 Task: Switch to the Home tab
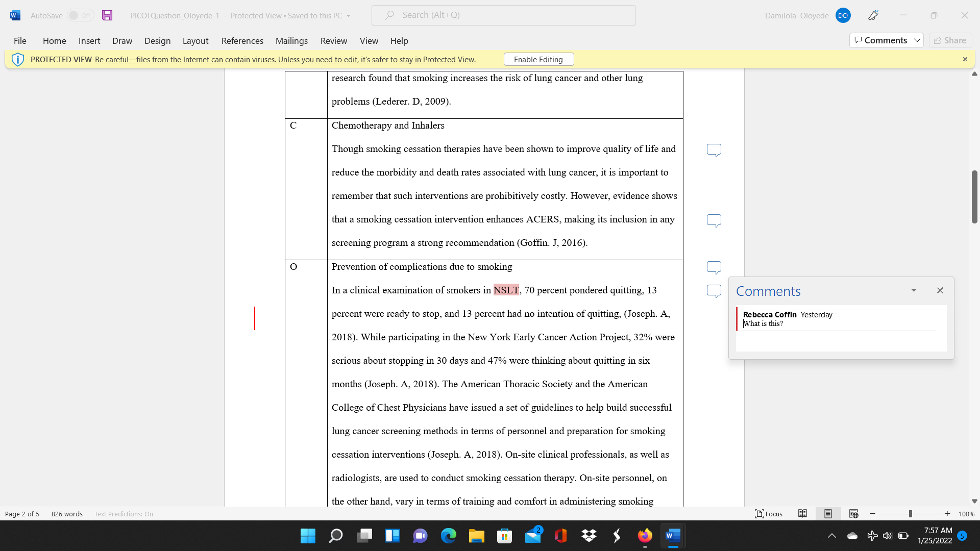(55, 41)
